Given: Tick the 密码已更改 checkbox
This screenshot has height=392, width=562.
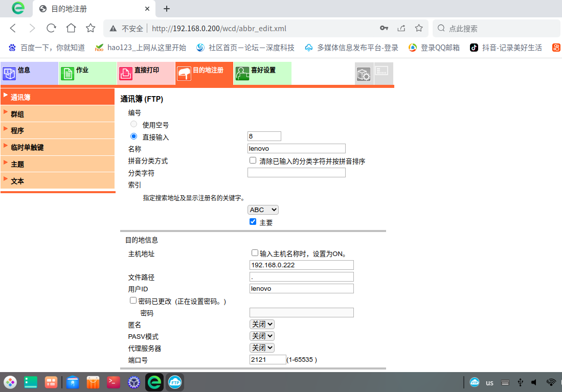Looking at the screenshot, I should click(133, 301).
